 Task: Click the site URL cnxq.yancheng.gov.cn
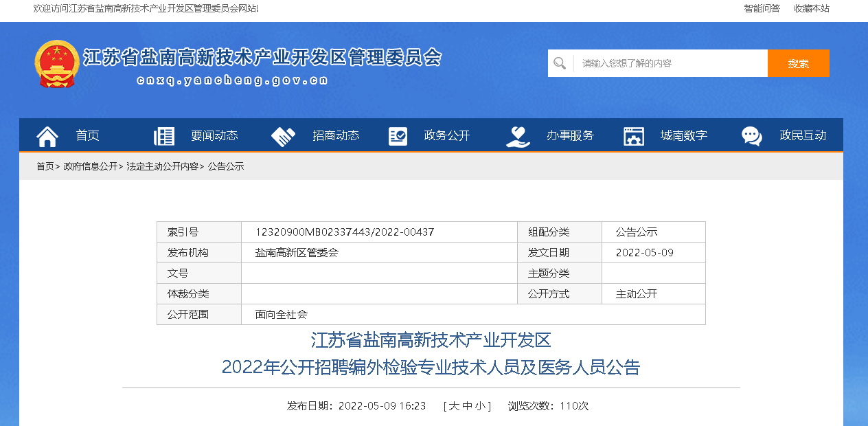tap(232, 80)
